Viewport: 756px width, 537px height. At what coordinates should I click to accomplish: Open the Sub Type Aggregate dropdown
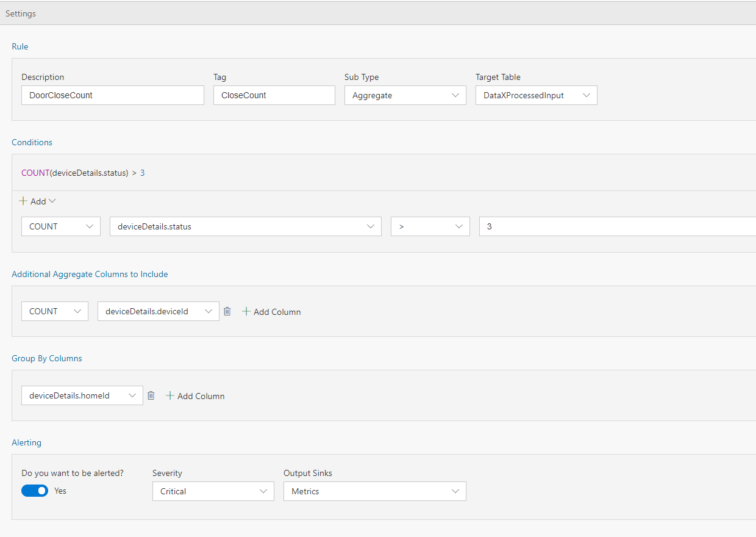[405, 95]
